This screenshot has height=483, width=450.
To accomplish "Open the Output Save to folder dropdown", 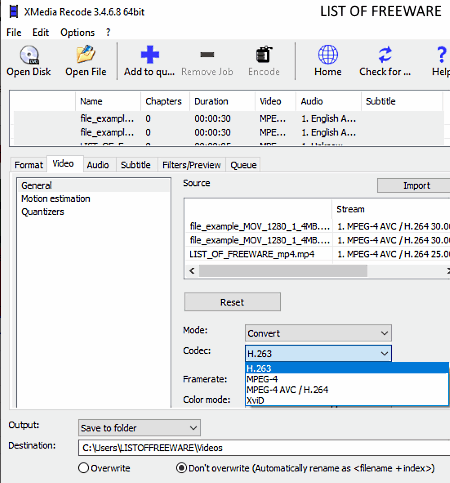I will (x=139, y=428).
